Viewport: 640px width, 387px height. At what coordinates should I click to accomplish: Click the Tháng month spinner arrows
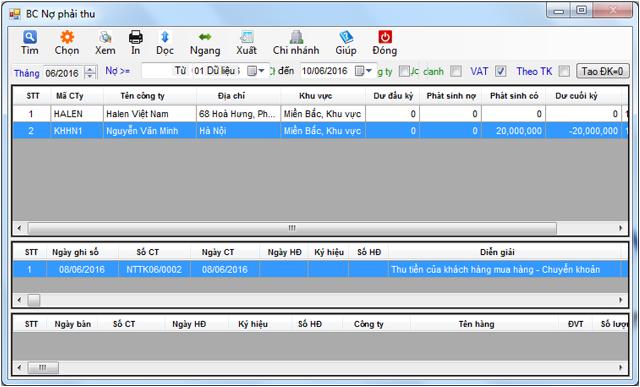click(90, 73)
